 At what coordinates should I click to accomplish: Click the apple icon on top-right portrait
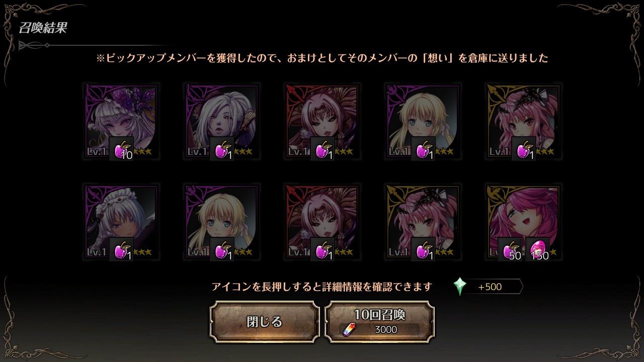(524, 149)
